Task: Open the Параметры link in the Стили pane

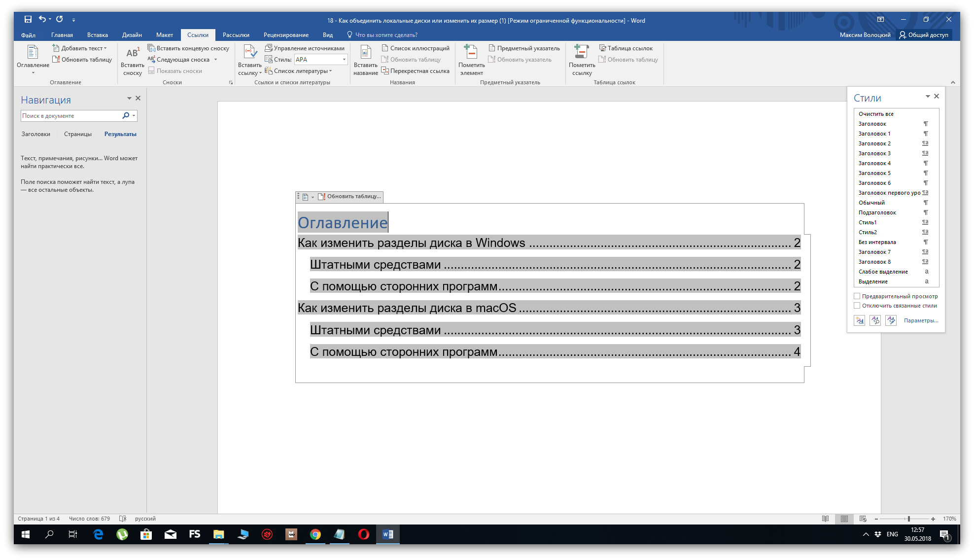Action: point(921,320)
